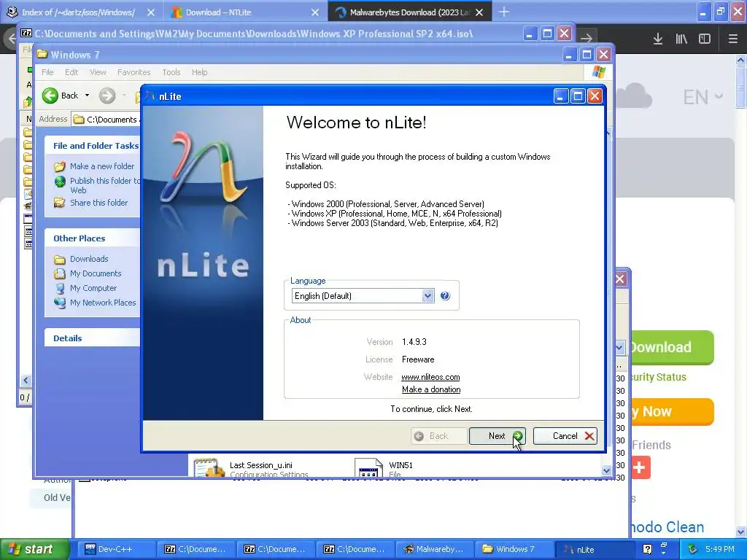The height and width of the screenshot is (560, 747).
Task: Open a new browser tab
Action: click(503, 12)
